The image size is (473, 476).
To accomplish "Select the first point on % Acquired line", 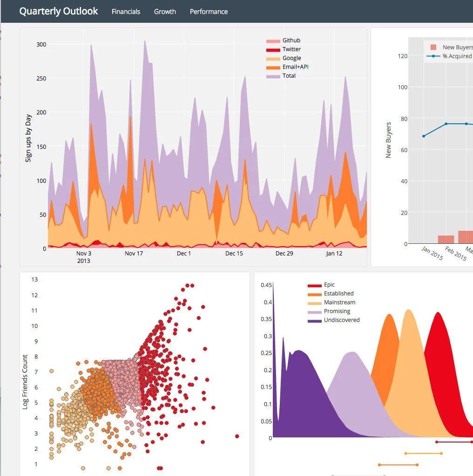I will (424, 136).
